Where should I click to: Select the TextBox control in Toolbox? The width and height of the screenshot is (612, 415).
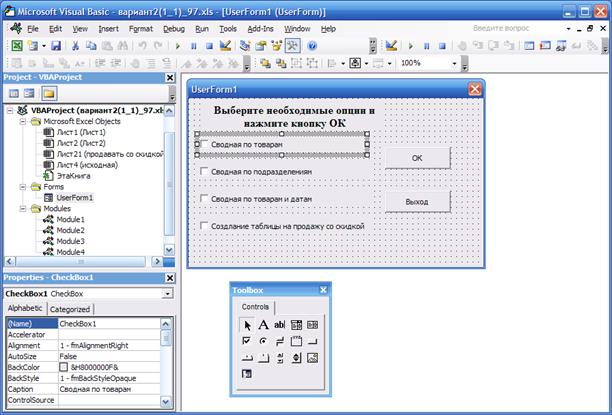tap(279, 324)
